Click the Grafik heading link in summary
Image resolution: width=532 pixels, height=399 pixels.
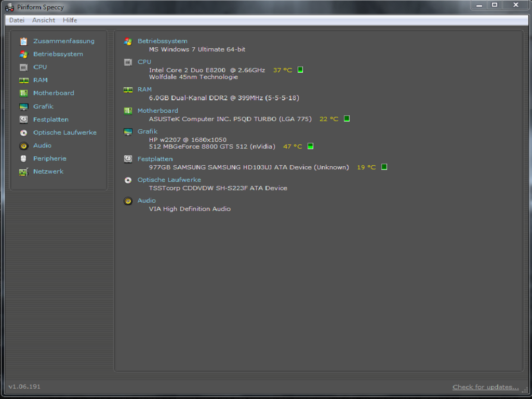click(148, 131)
